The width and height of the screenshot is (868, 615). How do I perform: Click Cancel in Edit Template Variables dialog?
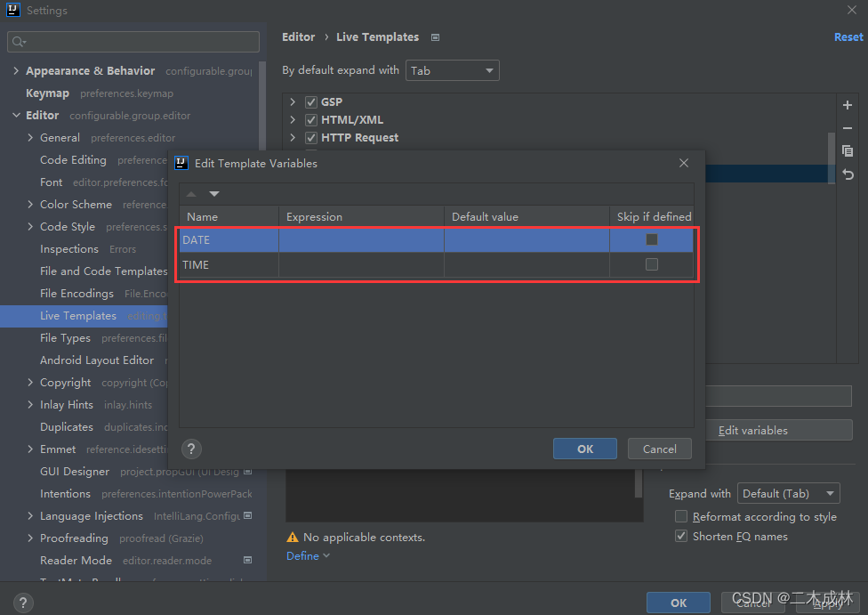pos(659,449)
